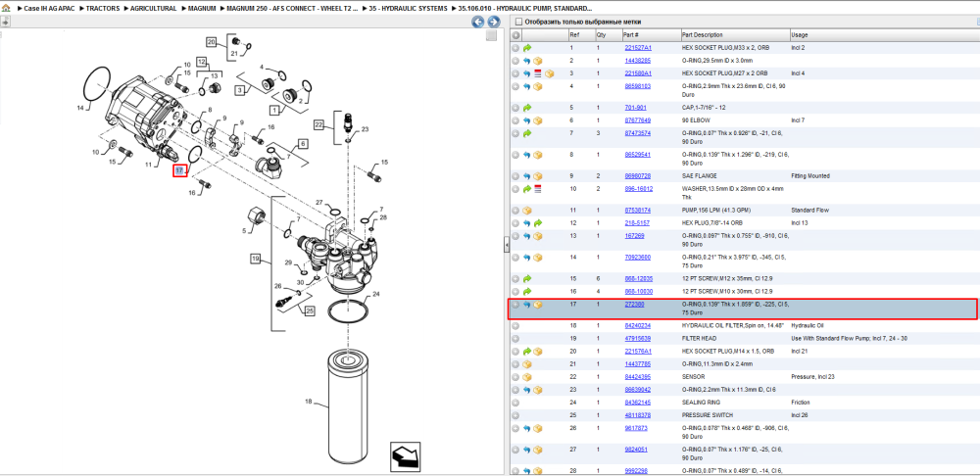Click package icon in Ref 9 row
Viewport: 980px width, 476px height.
[537, 176]
